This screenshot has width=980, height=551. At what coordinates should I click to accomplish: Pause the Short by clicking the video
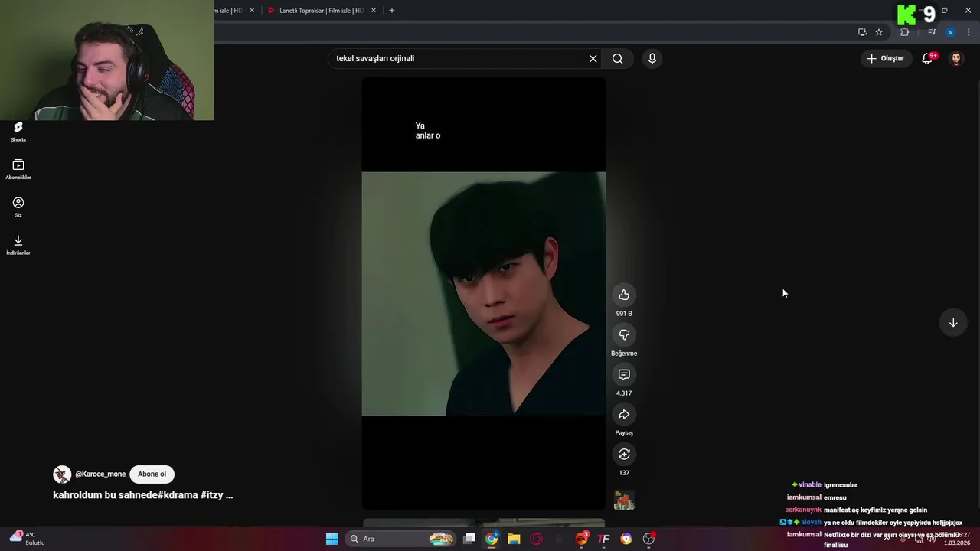point(484,294)
